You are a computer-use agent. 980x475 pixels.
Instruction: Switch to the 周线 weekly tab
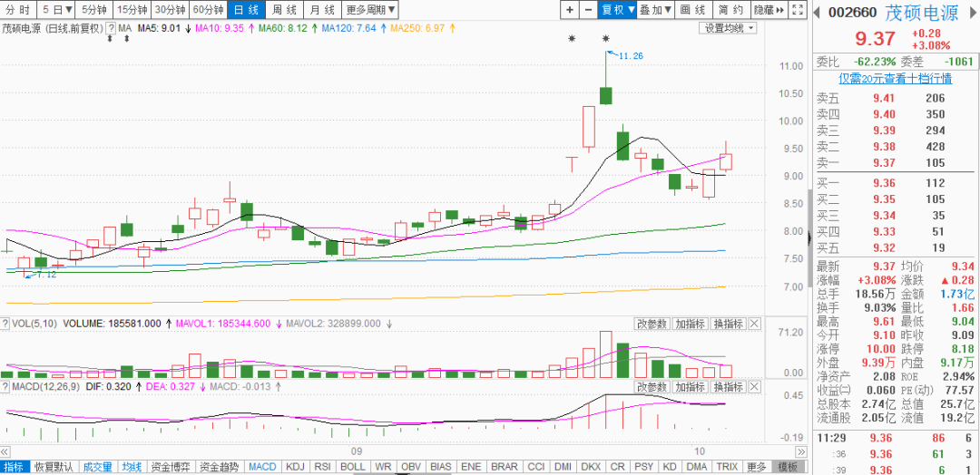pyautogui.click(x=284, y=10)
